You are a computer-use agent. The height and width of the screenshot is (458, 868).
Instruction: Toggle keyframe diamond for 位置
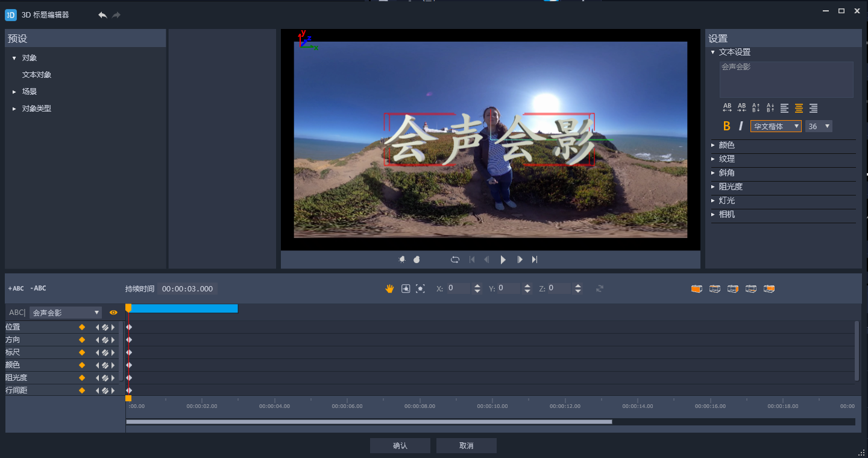coord(82,327)
